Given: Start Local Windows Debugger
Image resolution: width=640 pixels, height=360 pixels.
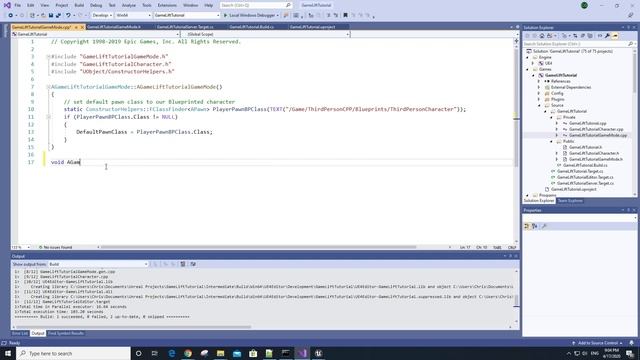Looking at the screenshot, I should (x=251, y=15).
